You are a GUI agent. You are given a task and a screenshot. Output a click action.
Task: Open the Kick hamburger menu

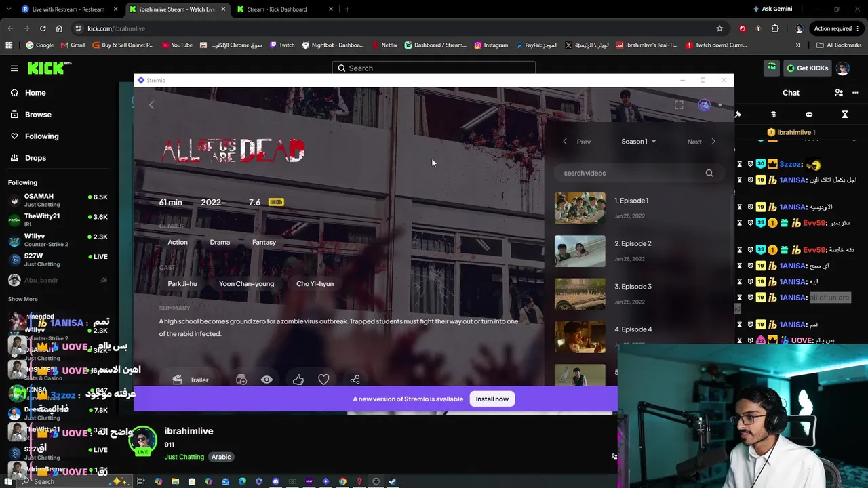point(14,68)
